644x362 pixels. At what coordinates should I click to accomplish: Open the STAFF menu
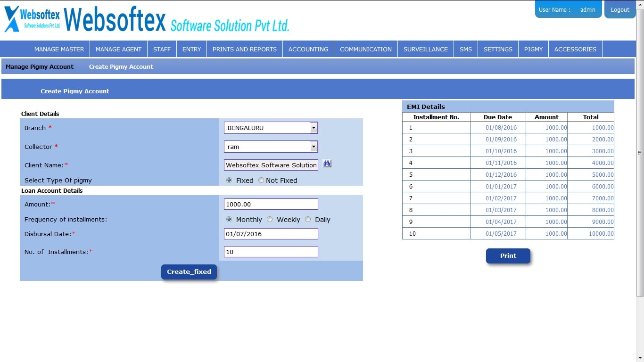(x=162, y=49)
